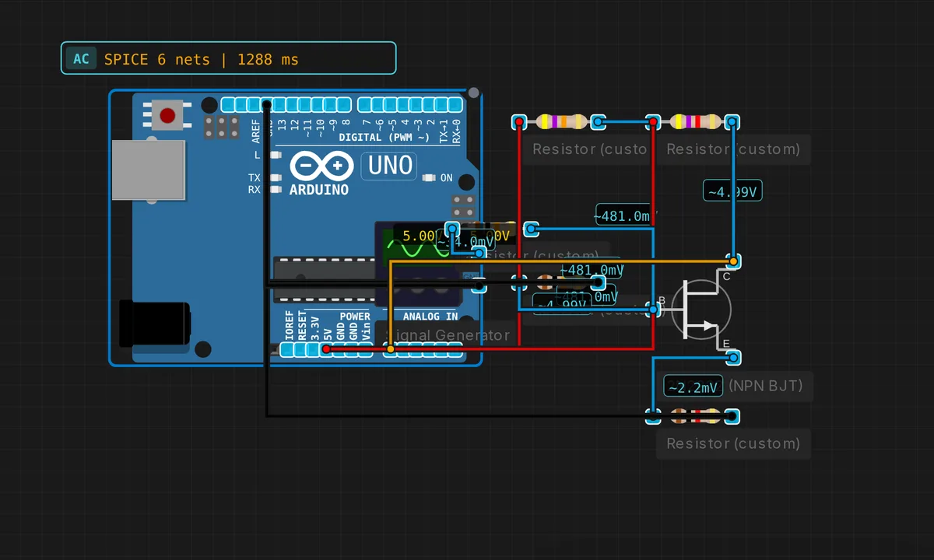Viewport: 934px width, 560px height.
Task: Click the '(NPN BJT)' component label
Action: pyautogui.click(x=765, y=385)
